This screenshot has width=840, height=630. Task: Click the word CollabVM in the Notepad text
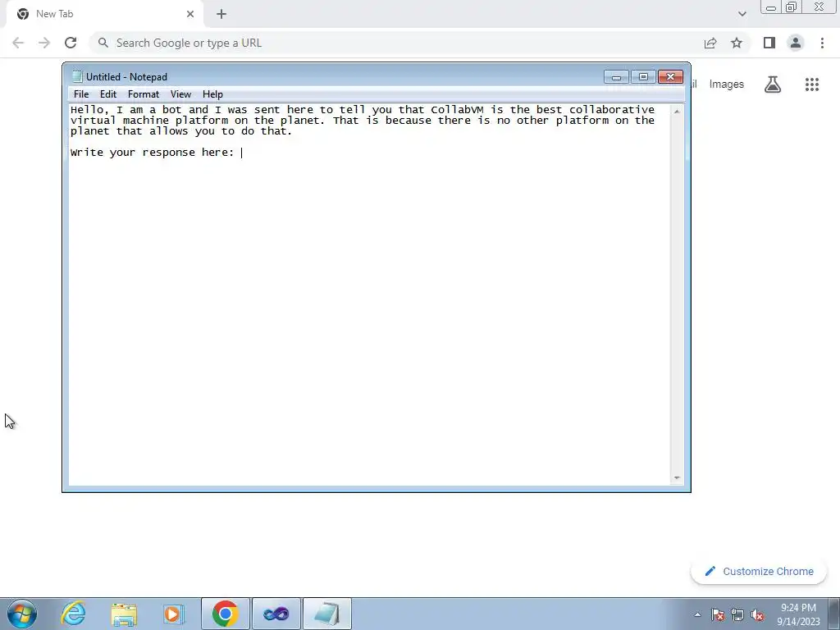pyautogui.click(x=457, y=110)
